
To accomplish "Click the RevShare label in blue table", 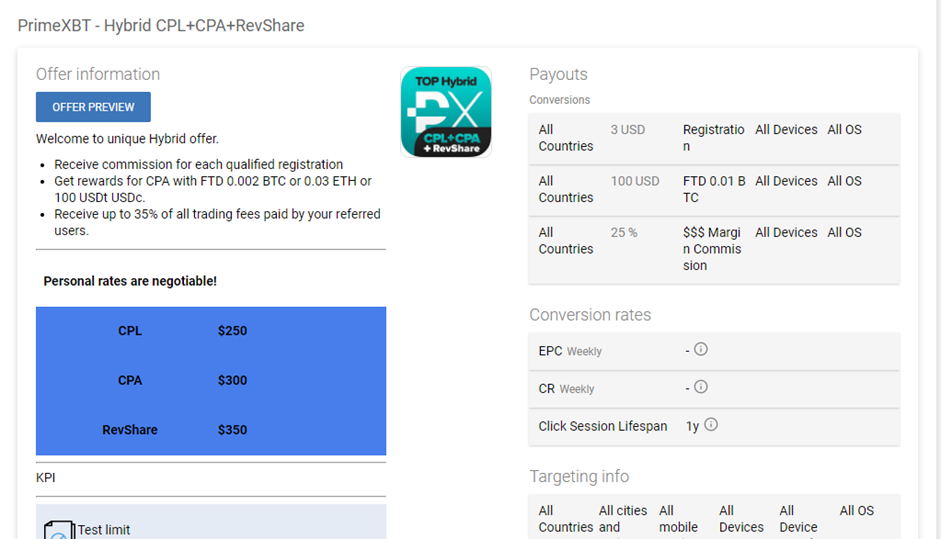I will (x=130, y=430).
